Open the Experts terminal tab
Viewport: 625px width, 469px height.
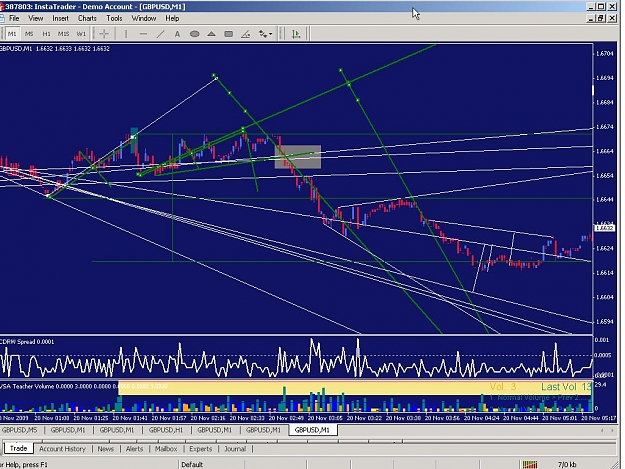click(x=200, y=449)
